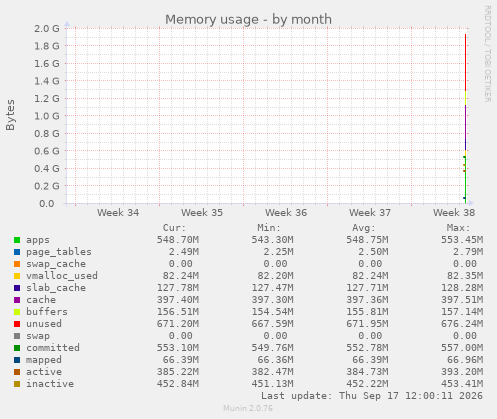Click the inactive olive legend swatch
The width and height of the screenshot is (497, 419).
pos(17,384)
